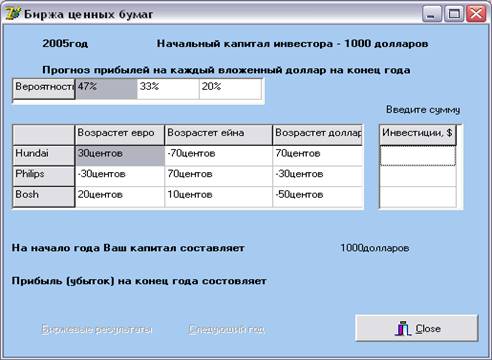Click the disabled 'Следующий год' button
492x360 pixels.
pos(227,329)
